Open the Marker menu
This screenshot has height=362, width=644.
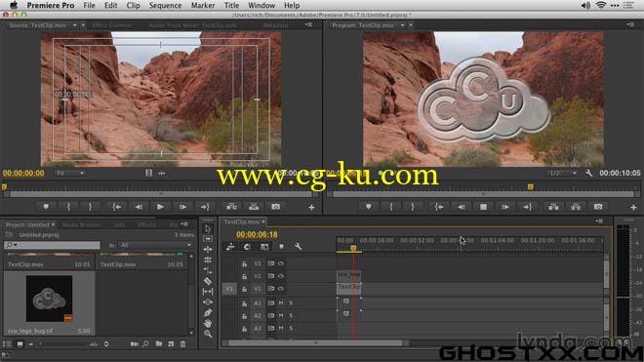pyautogui.click(x=203, y=5)
